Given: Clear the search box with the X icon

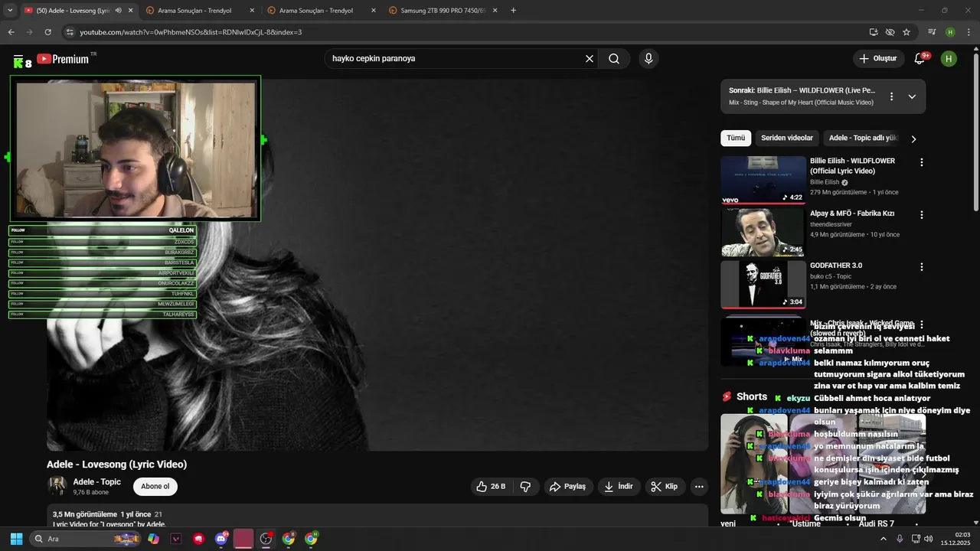Looking at the screenshot, I should [x=590, y=59].
